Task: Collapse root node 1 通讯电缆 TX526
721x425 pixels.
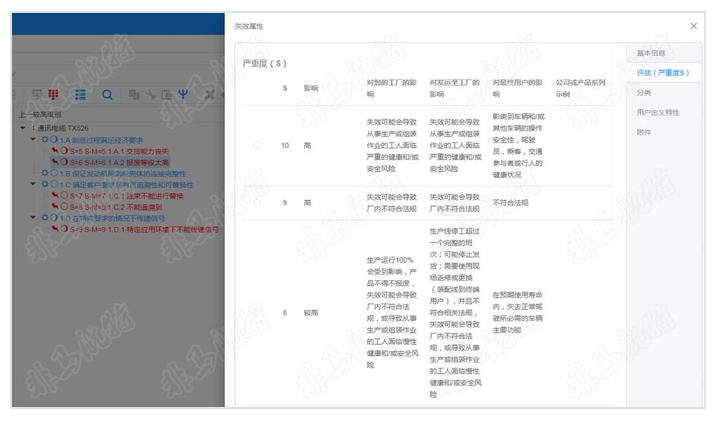Action: click(23, 128)
